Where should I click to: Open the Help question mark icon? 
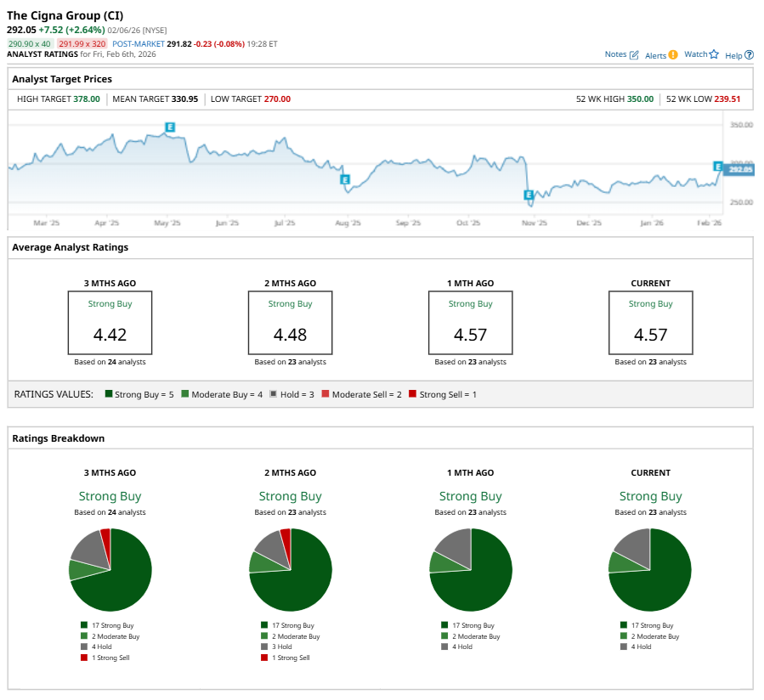[749, 55]
